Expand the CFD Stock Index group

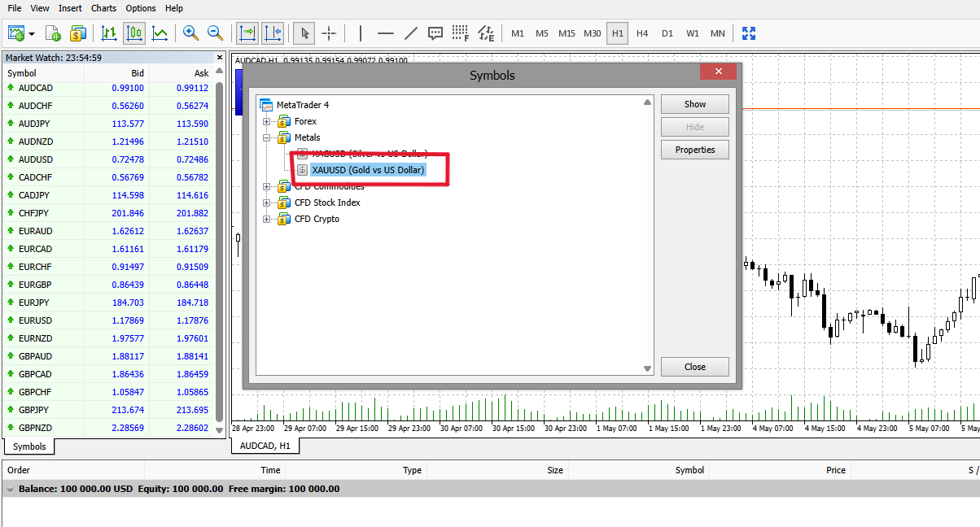(x=266, y=203)
